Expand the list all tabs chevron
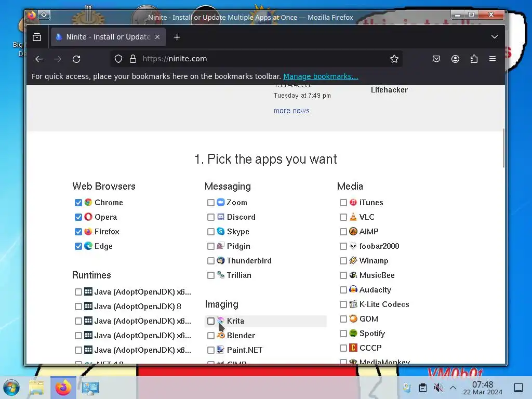The image size is (532, 399). click(x=495, y=37)
